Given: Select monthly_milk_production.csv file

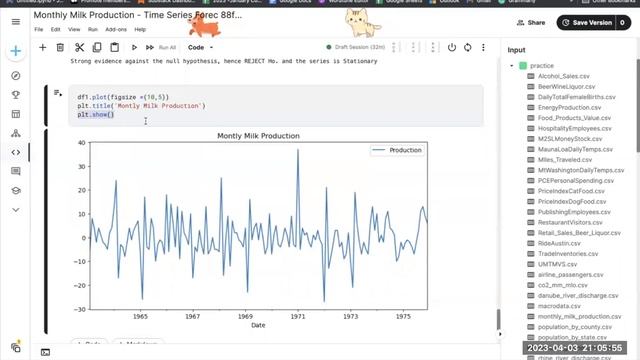Looking at the screenshot, I should 579,316.
